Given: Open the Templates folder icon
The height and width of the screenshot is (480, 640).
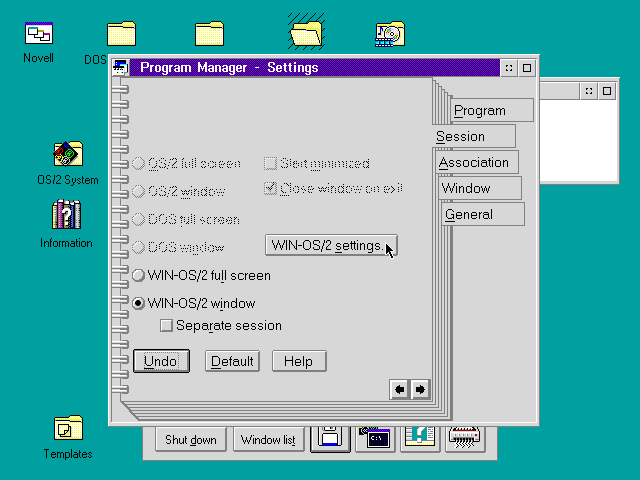Looking at the screenshot, I should click(68, 428).
